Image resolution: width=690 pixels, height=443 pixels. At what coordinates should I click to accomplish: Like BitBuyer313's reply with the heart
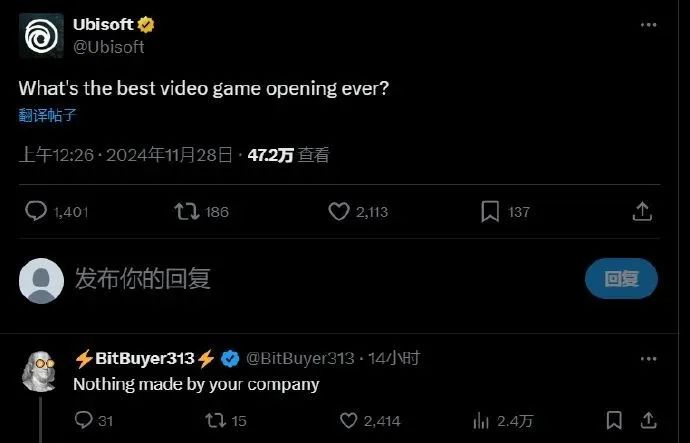point(349,421)
